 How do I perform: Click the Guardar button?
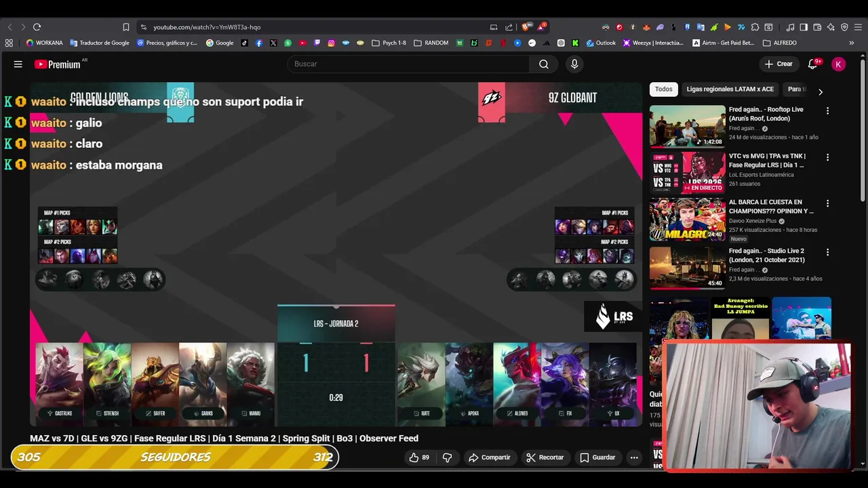pos(597,457)
